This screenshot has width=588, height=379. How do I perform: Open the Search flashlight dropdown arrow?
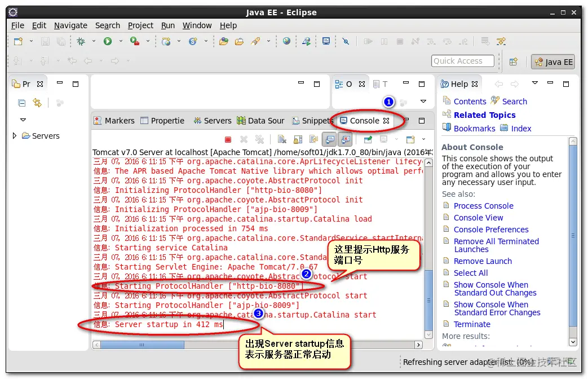tap(268, 41)
